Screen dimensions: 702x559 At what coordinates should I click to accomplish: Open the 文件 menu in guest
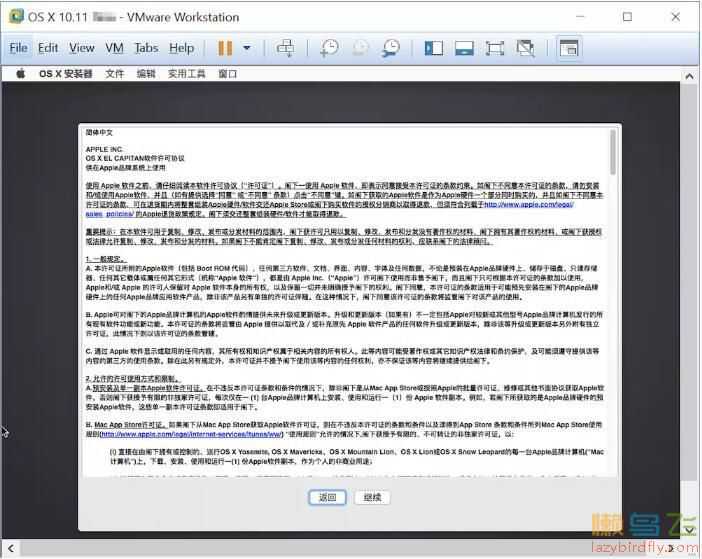coord(115,74)
